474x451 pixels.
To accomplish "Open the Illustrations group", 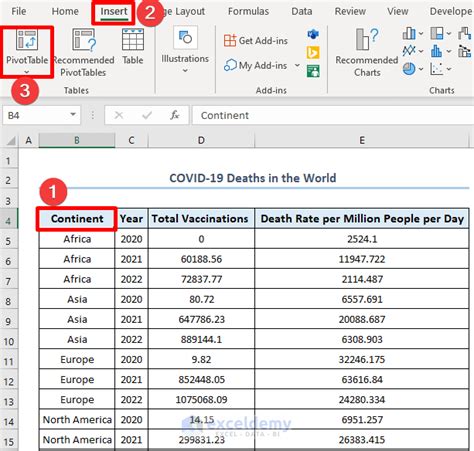I will point(185,50).
